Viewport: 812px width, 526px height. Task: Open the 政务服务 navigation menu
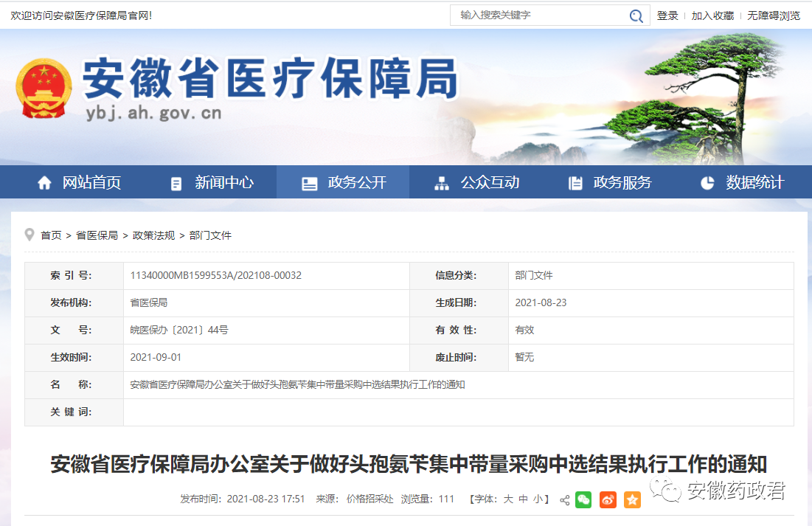(x=609, y=183)
